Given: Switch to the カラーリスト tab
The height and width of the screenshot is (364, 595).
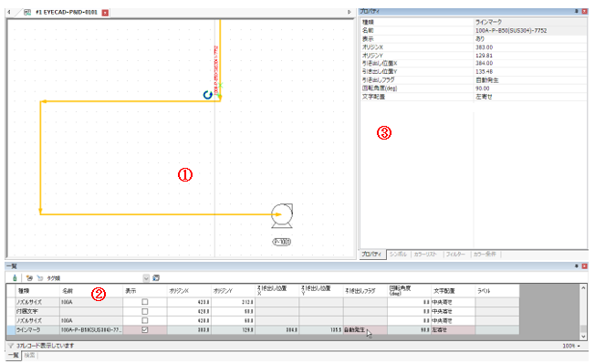Looking at the screenshot, I should [425, 254].
